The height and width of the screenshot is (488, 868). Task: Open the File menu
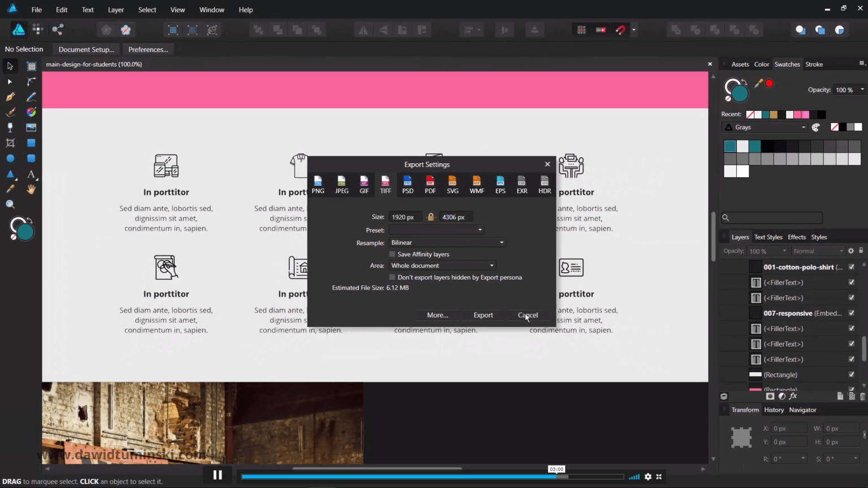coord(37,10)
